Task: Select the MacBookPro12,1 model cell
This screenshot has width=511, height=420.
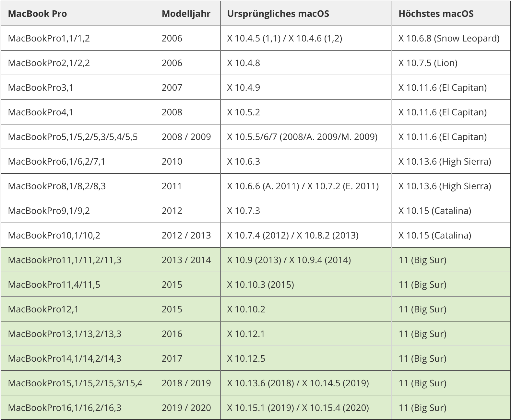Action: (43, 309)
